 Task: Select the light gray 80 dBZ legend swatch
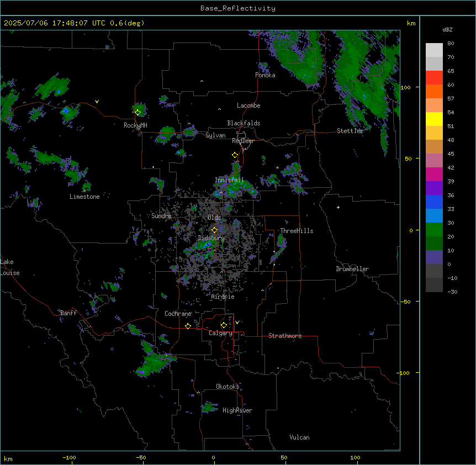tap(434, 50)
